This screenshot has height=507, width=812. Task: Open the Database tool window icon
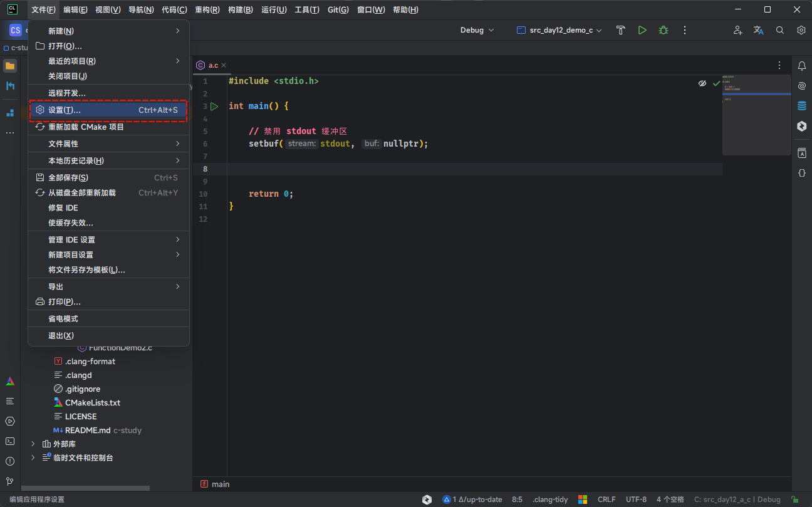(x=801, y=106)
